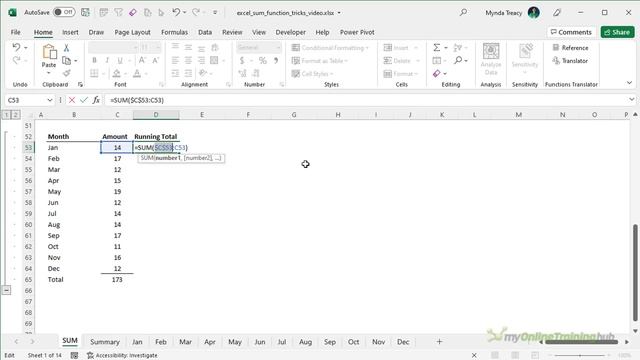Open the Format as Table dropdown

(320, 61)
